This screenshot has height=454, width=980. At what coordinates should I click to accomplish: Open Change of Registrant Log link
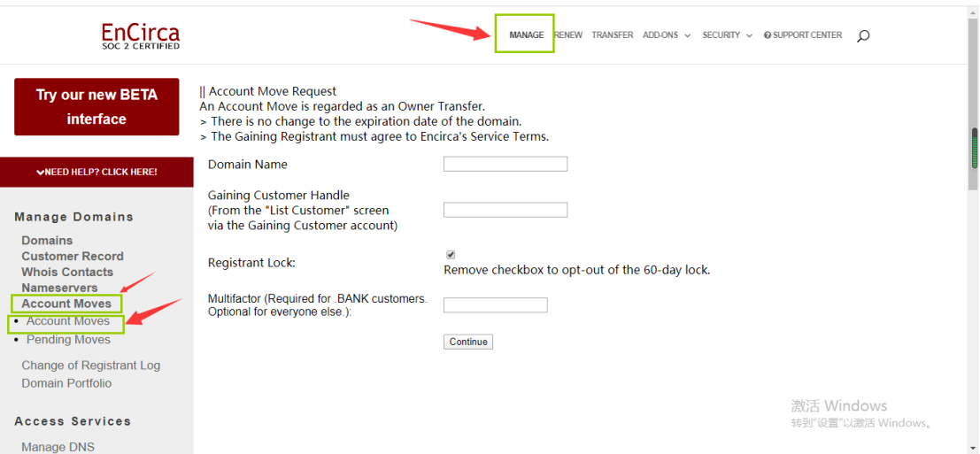click(90, 366)
